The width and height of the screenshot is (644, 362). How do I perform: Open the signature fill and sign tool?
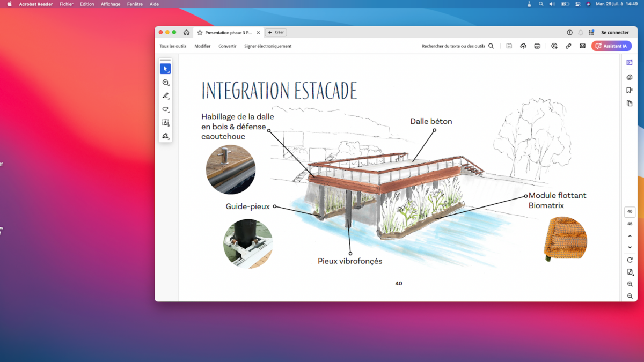165,136
